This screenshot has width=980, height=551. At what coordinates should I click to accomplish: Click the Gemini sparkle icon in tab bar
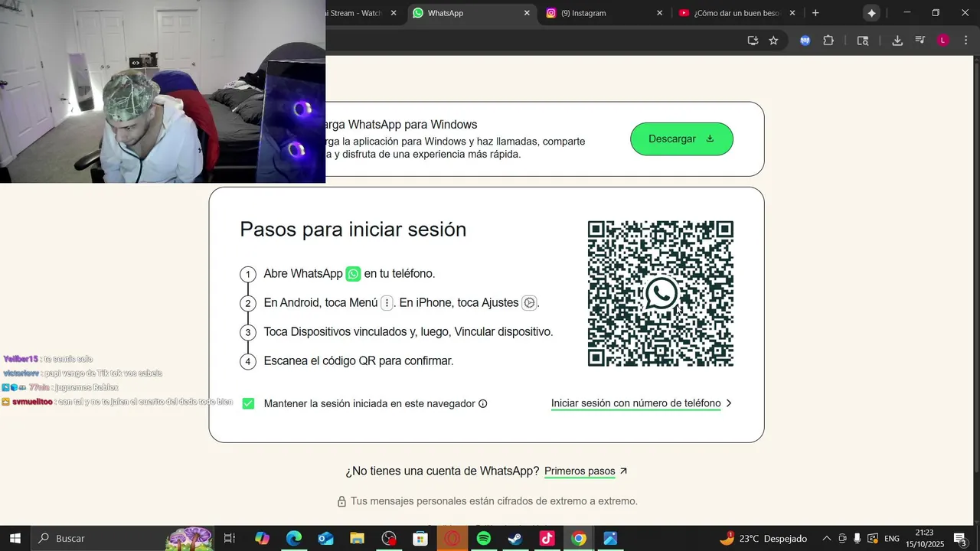871,13
